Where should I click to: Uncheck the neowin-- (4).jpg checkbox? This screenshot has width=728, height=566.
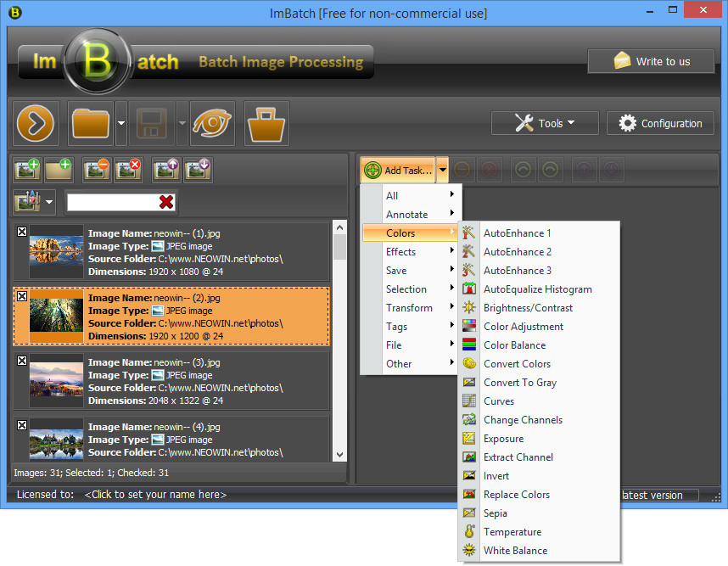(22, 425)
